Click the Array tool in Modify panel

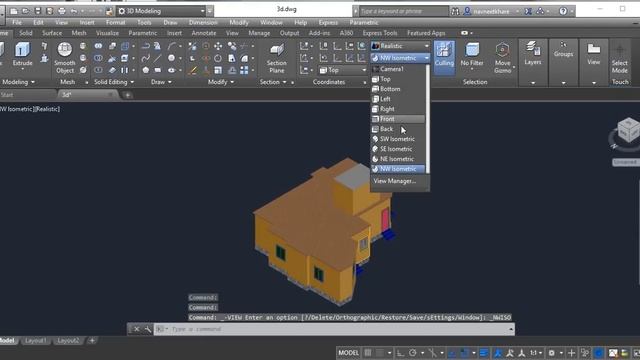coord(244,70)
